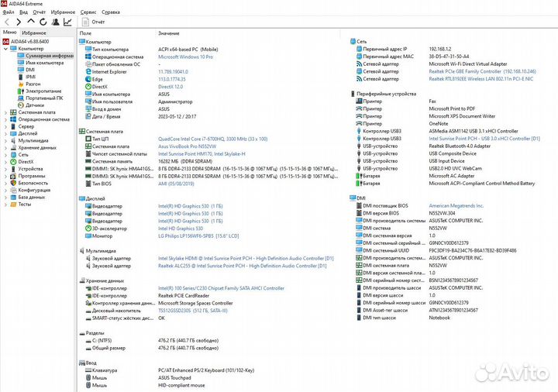Expand the Дисплей tree node
The height and width of the screenshot is (392, 558).
click(5, 134)
